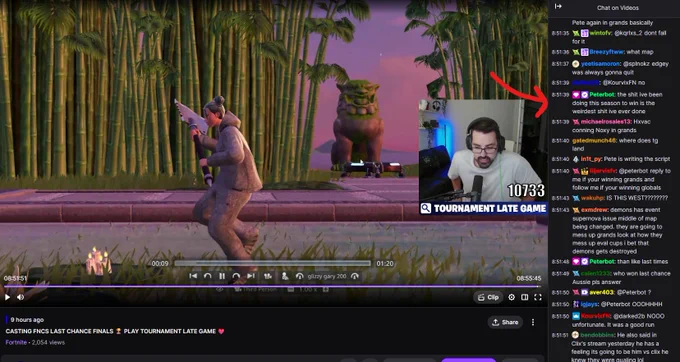
Task: Click username michaelrosales13 in chat
Action: click(606, 122)
